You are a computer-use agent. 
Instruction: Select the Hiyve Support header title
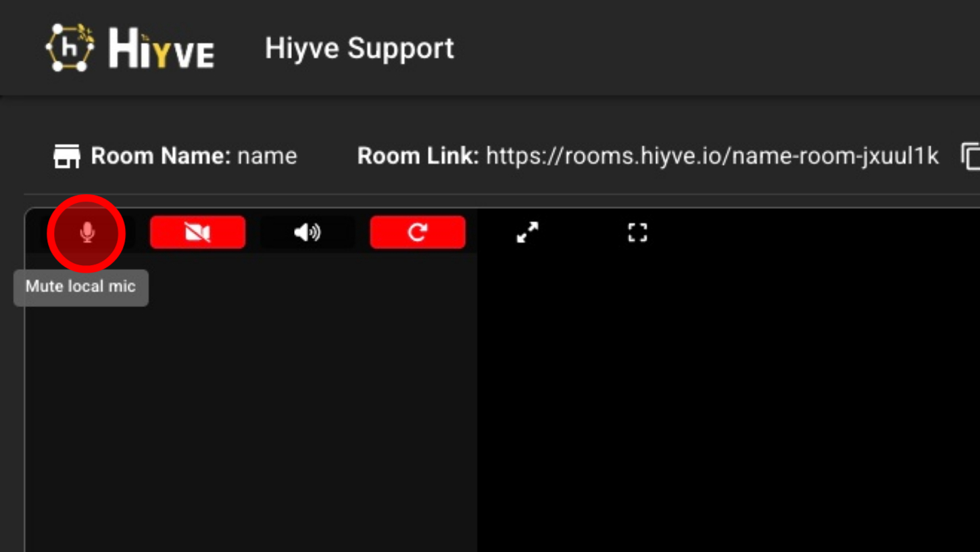[360, 48]
